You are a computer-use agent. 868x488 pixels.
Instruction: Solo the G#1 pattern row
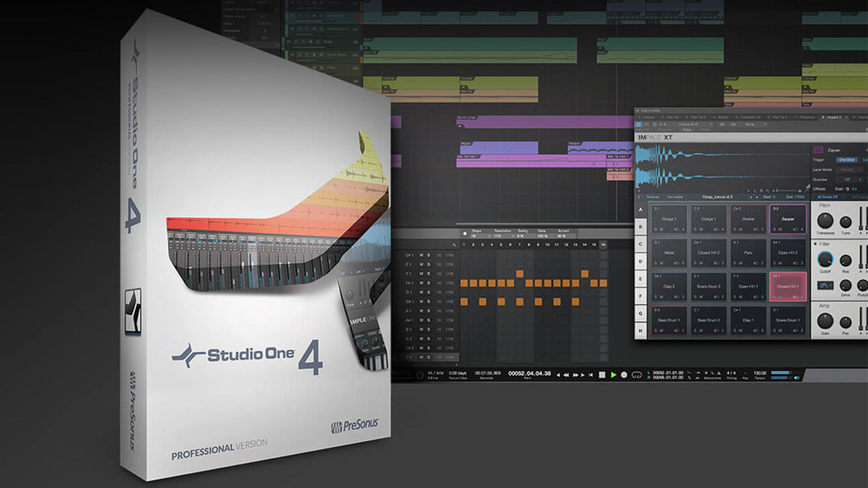pyautogui.click(x=428, y=301)
